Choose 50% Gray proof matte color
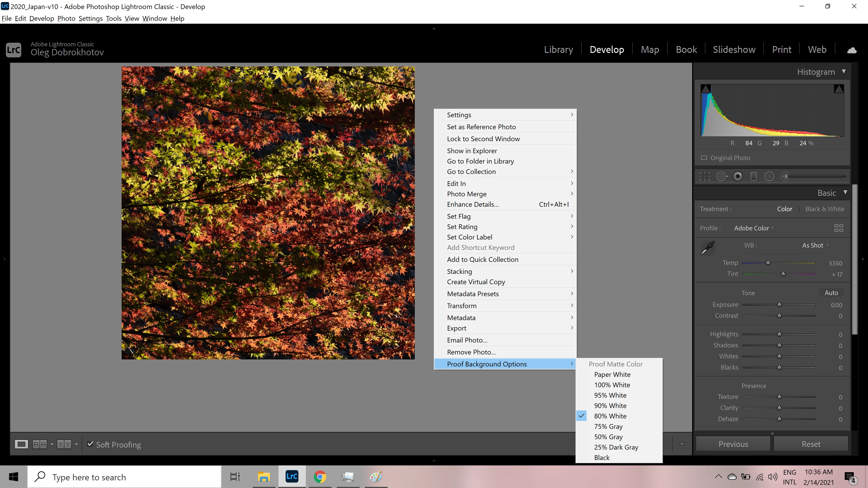The height and width of the screenshot is (488, 868). tap(608, 437)
